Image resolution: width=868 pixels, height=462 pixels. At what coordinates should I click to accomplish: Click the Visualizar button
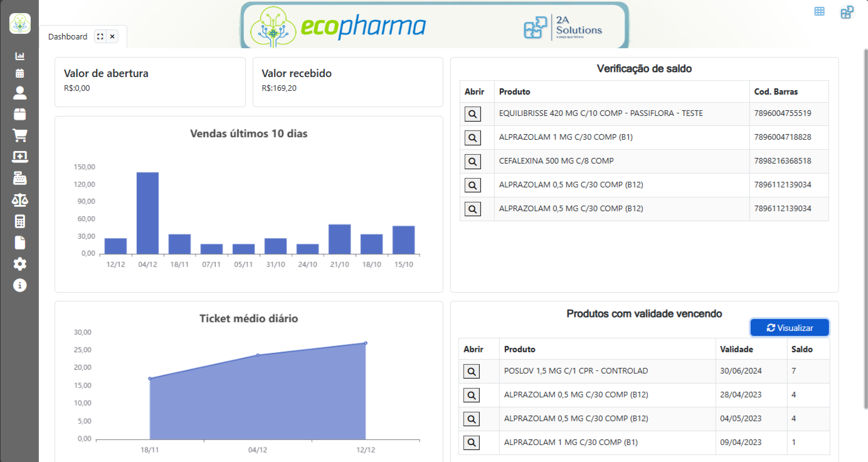click(790, 328)
